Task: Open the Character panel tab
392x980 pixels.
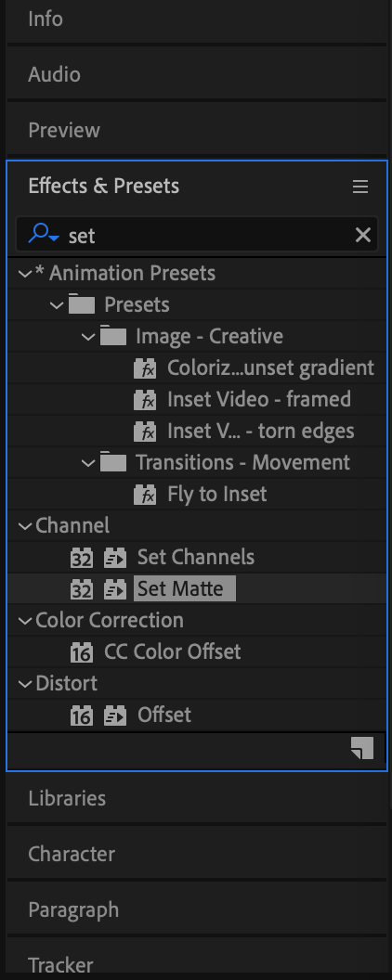Action: pyautogui.click(x=72, y=854)
